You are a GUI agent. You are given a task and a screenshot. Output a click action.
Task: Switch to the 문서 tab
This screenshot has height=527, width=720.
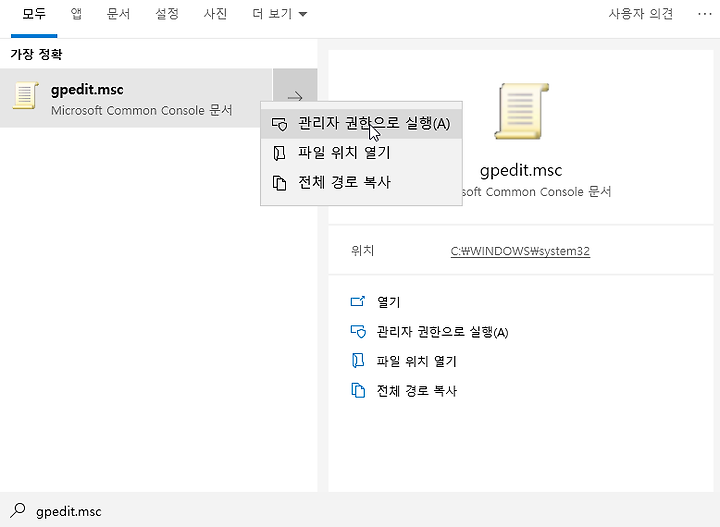118,14
